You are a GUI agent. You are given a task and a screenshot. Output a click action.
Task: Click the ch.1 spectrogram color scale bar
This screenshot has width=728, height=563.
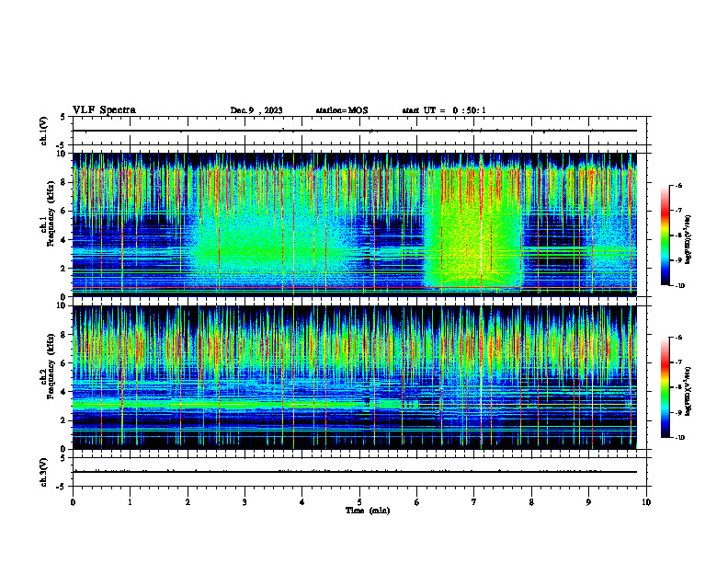tap(665, 236)
